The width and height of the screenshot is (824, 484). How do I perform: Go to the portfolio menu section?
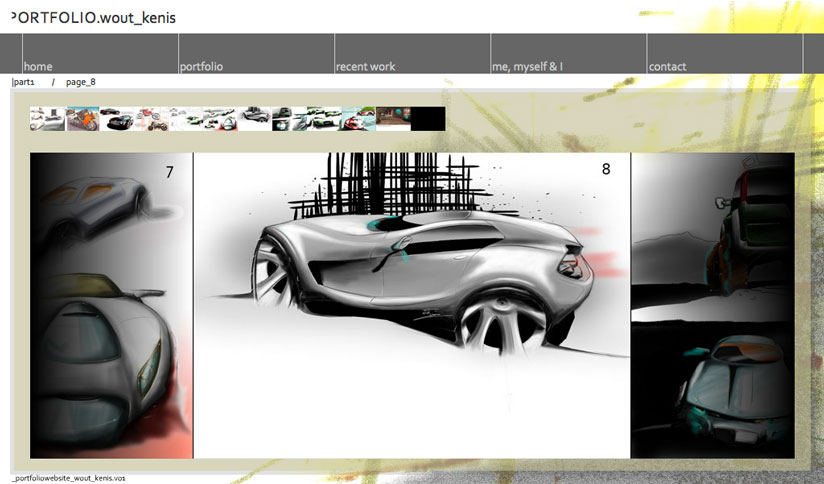click(x=201, y=66)
